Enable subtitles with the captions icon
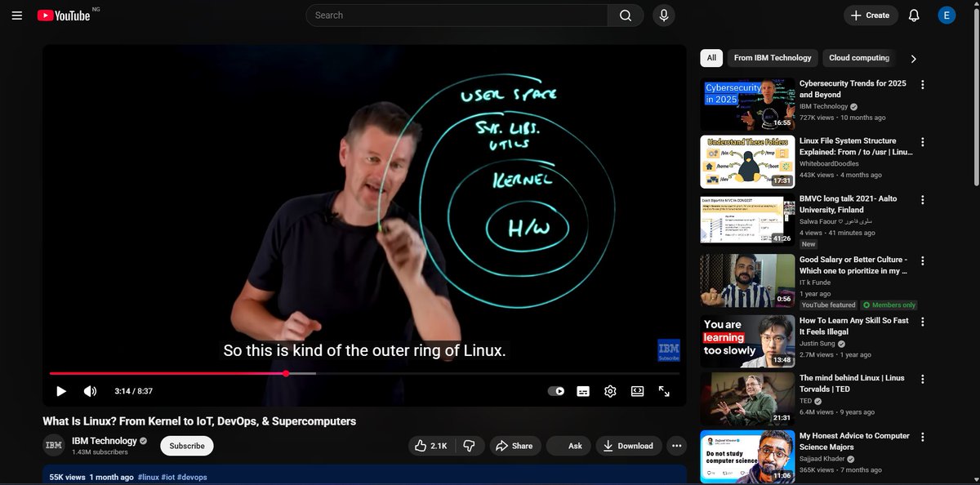 tap(582, 391)
